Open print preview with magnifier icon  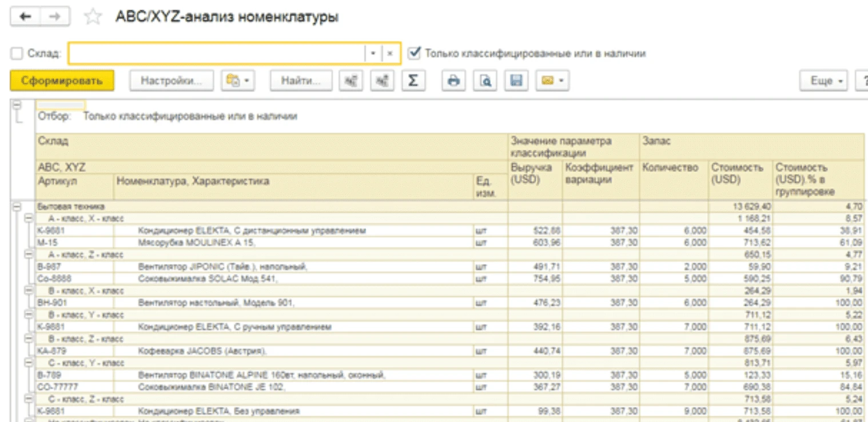(485, 81)
